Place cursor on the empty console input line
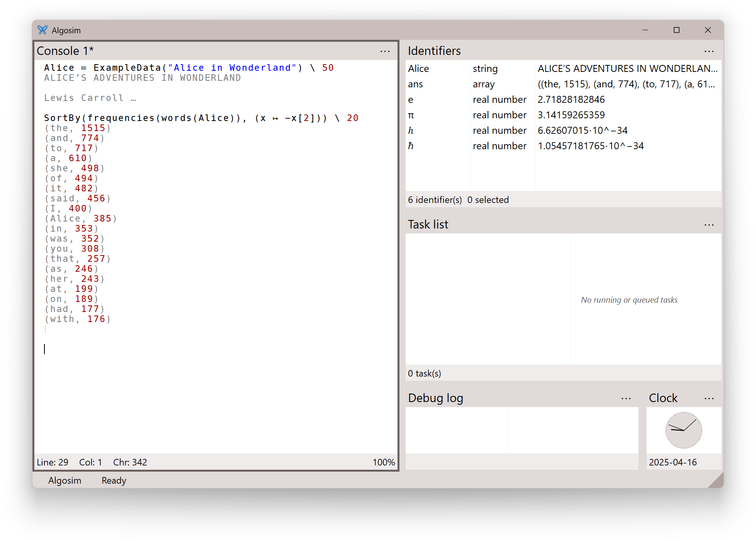The image size is (756, 542). point(216,349)
